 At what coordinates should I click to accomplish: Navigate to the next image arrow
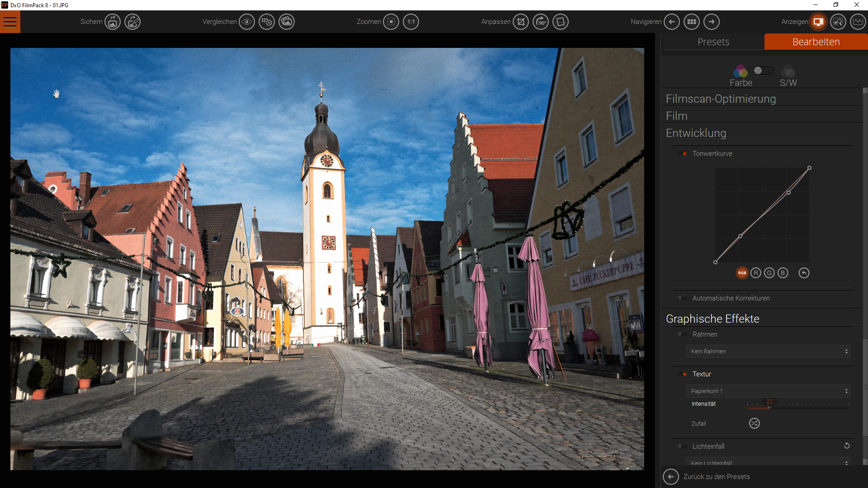point(712,22)
